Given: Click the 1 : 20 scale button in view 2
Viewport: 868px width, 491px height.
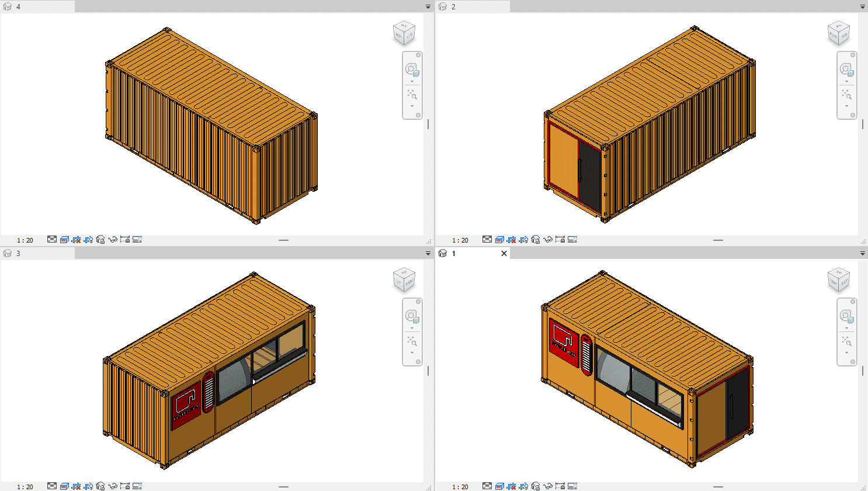Looking at the screenshot, I should (x=460, y=240).
